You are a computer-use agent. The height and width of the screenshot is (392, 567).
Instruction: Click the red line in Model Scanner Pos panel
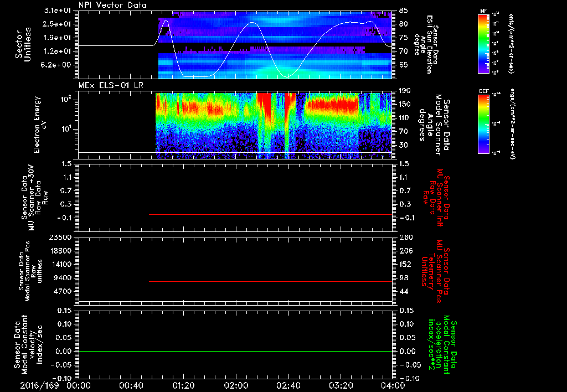point(270,281)
